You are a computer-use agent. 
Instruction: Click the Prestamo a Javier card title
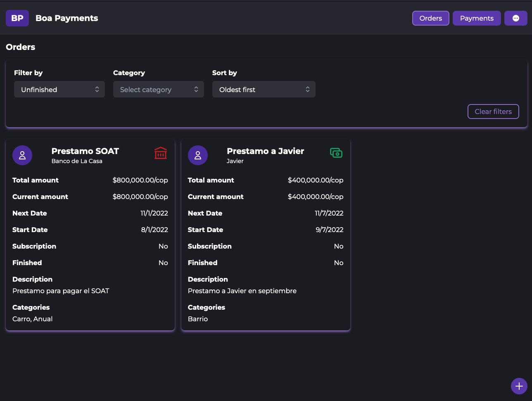tap(265, 151)
